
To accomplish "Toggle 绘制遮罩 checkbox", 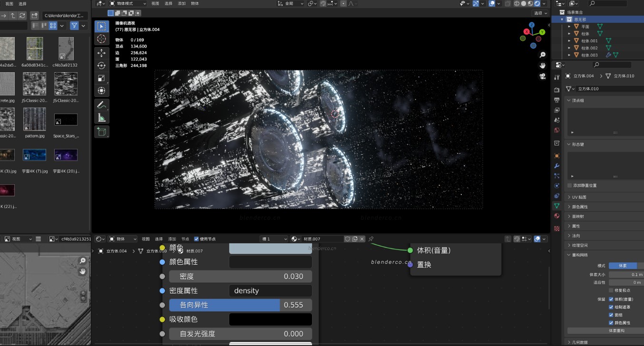I will pos(611,307).
